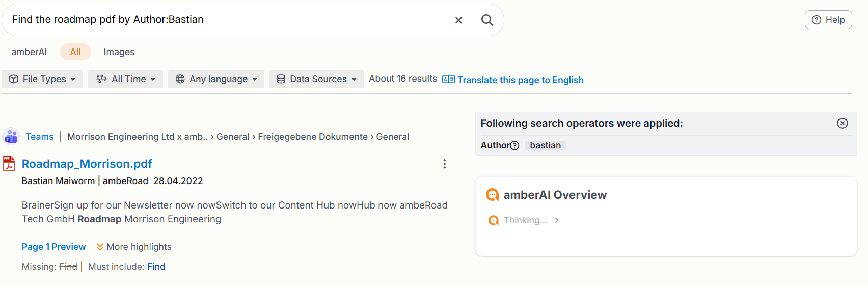The height and width of the screenshot is (286, 868).
Task: Open the All Time date filter
Action: (125, 79)
